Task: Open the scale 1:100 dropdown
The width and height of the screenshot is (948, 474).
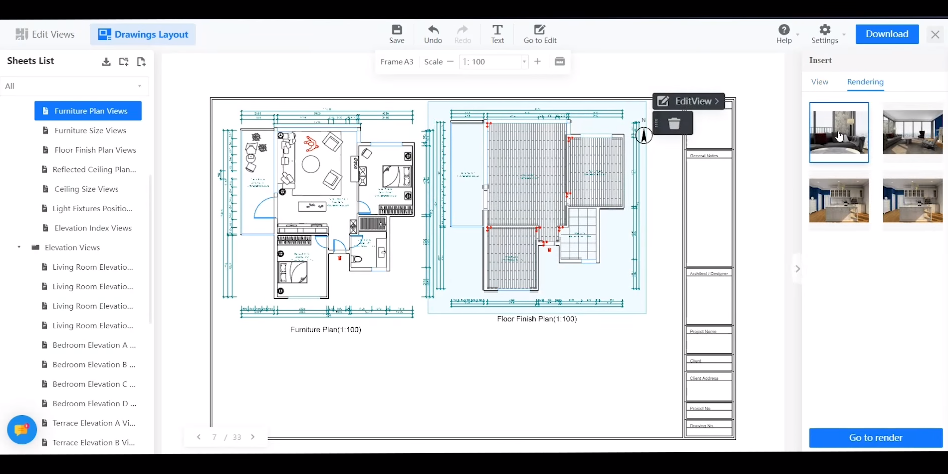Action: [494, 62]
